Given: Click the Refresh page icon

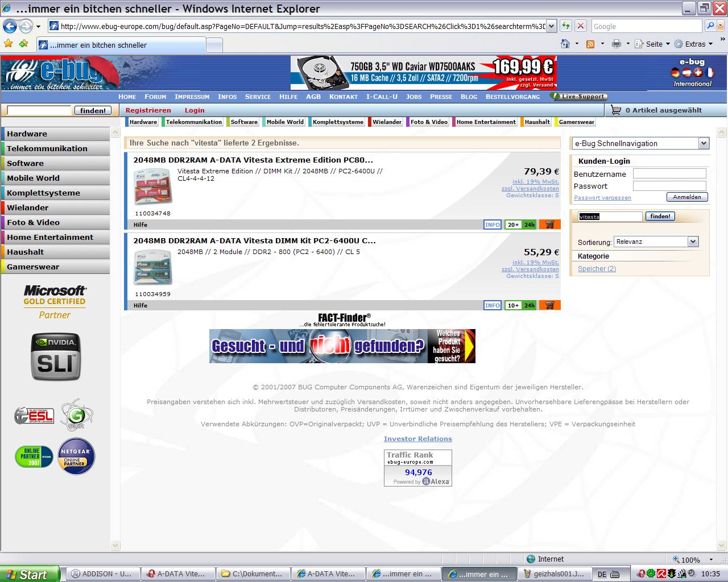Looking at the screenshot, I should click(565, 26).
